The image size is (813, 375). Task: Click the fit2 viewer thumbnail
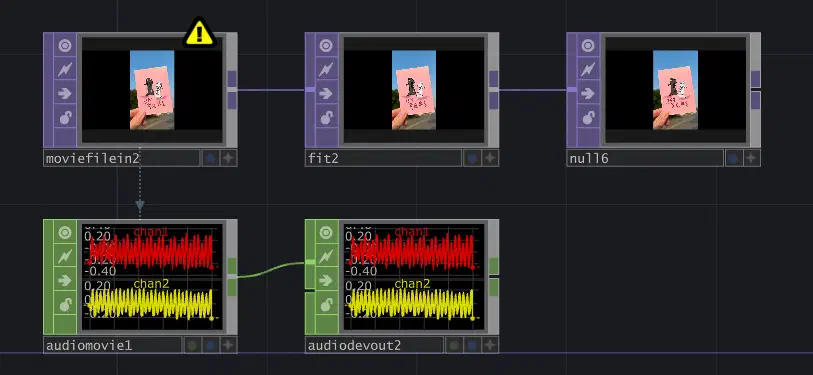(x=414, y=90)
